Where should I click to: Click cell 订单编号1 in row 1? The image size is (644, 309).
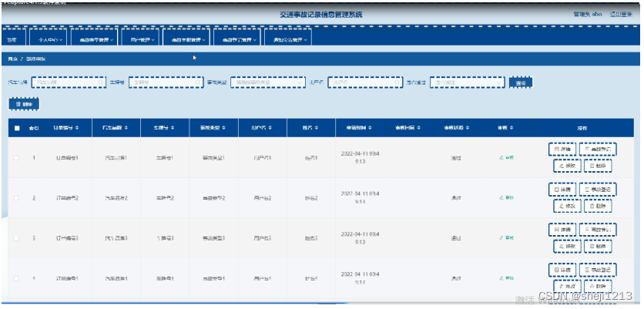pyautogui.click(x=67, y=158)
